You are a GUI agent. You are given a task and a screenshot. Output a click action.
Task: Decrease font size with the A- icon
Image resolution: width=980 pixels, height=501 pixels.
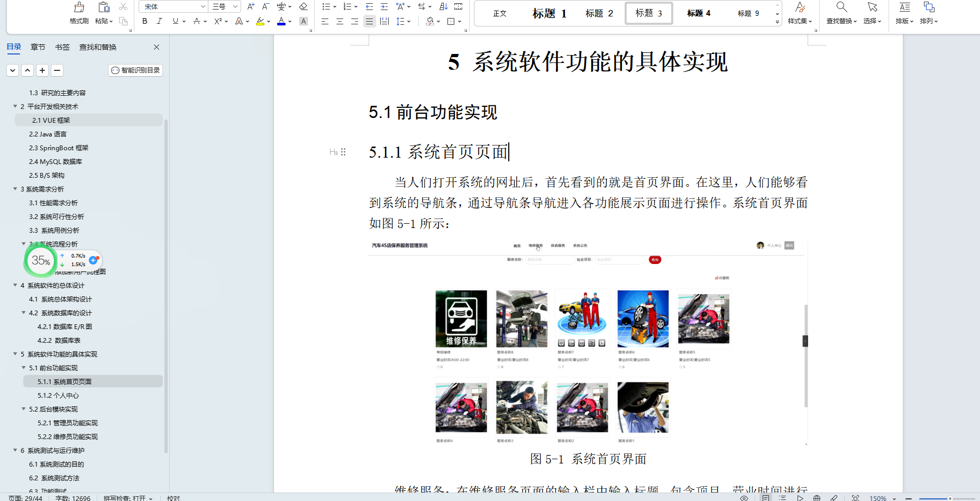[x=265, y=6]
